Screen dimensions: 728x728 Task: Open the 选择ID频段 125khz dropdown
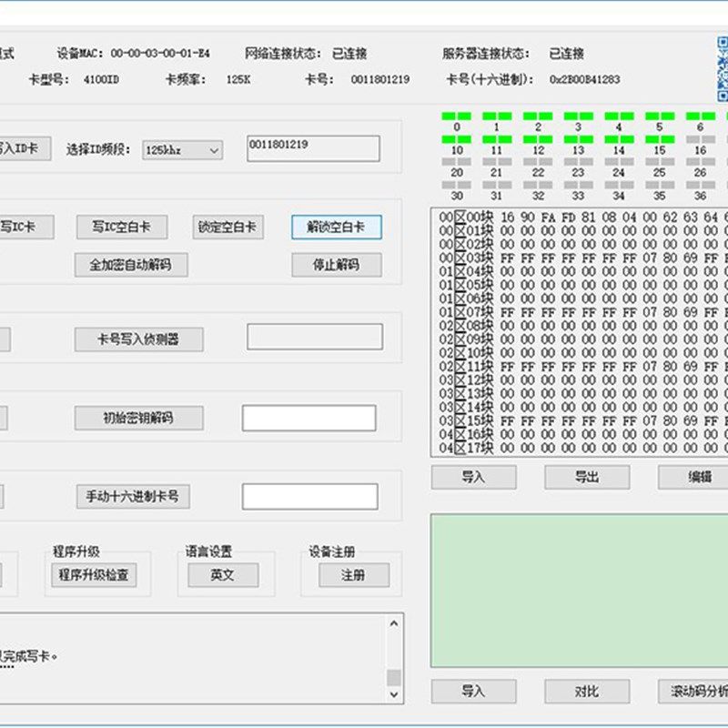coord(183,150)
